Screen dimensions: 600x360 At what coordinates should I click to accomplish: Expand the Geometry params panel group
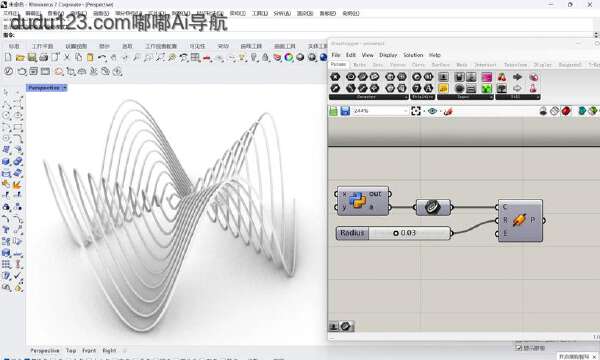tap(405, 97)
